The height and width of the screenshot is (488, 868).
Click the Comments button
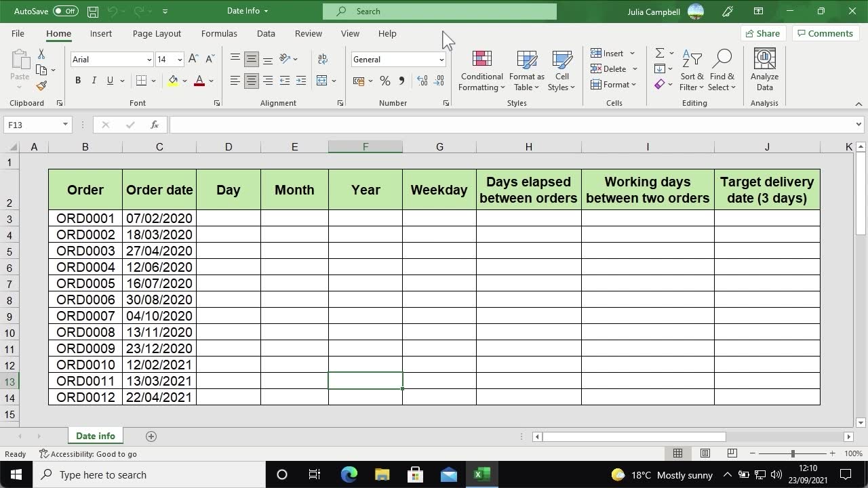click(825, 33)
